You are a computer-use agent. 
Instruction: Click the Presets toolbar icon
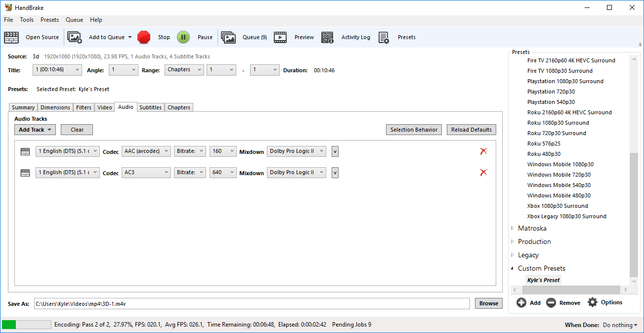click(x=384, y=37)
